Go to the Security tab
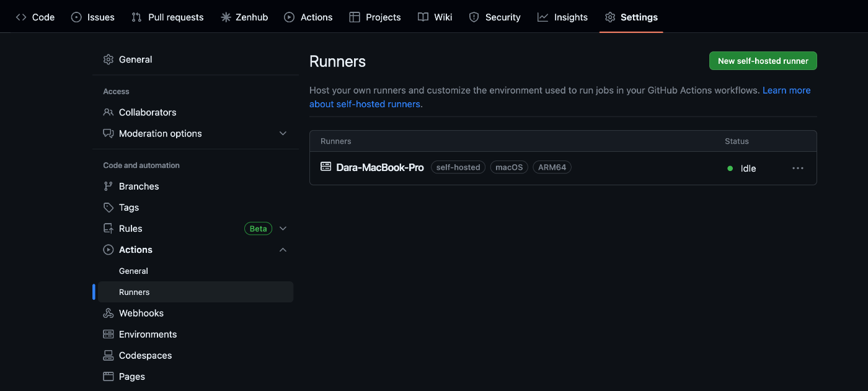Screen dimensions: 868x391 point(495,17)
